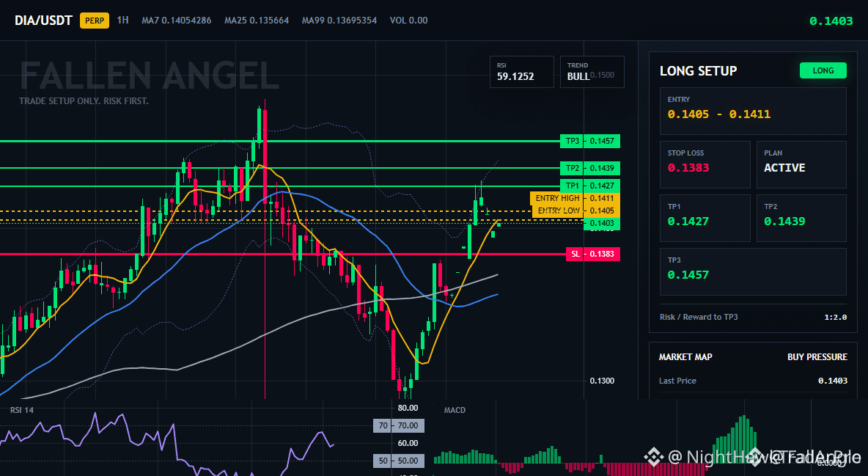The height and width of the screenshot is (476, 868).
Task: Click the MA99 0.13695354 indicator value
Action: 339,21
